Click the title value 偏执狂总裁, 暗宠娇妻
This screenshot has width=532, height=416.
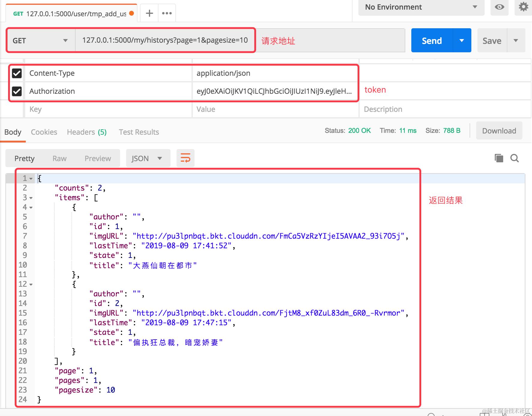point(176,342)
